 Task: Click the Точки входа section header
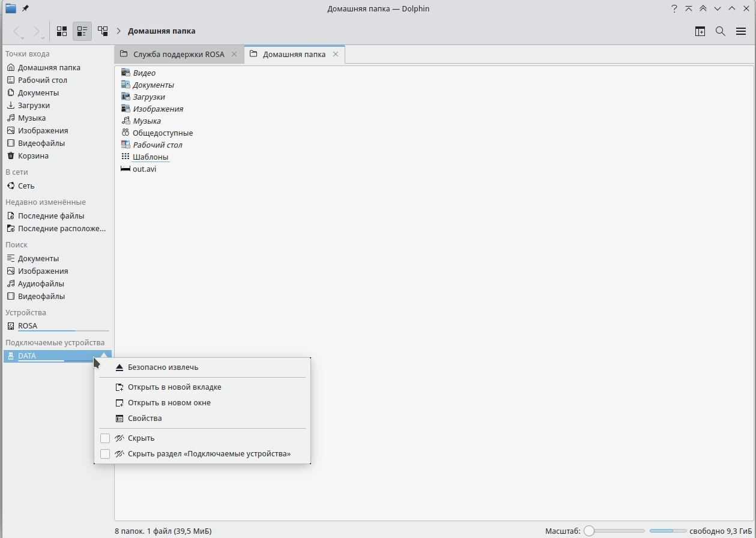(x=28, y=53)
